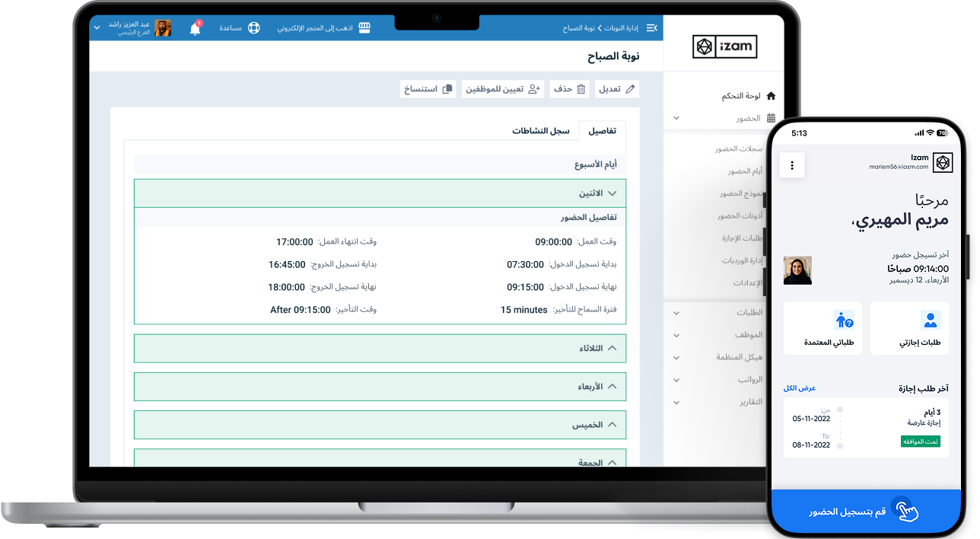Screen dimensions: 980x539
Task: Click the تعديل edit button
Action: tap(617, 89)
